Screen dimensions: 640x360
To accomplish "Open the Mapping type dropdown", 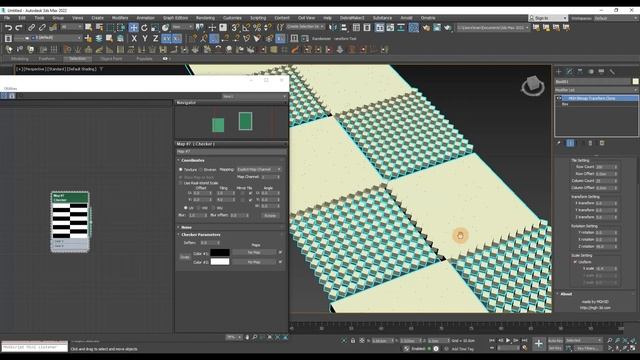I will pos(259,169).
